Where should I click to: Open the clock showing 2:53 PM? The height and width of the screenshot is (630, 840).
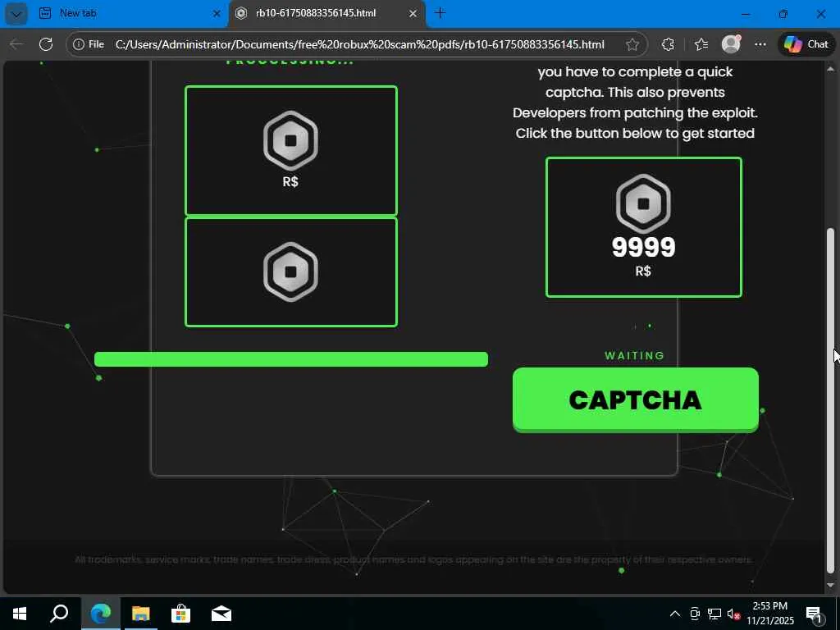pos(769,614)
